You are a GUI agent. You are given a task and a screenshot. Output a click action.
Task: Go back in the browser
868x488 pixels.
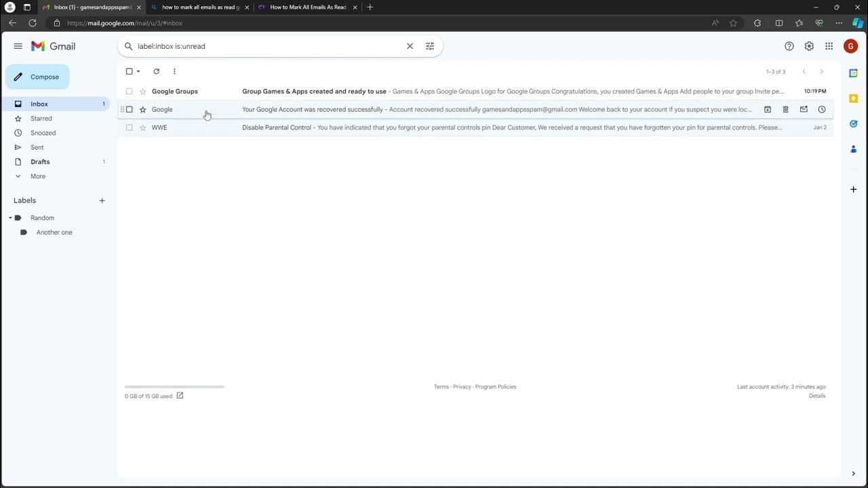point(12,23)
